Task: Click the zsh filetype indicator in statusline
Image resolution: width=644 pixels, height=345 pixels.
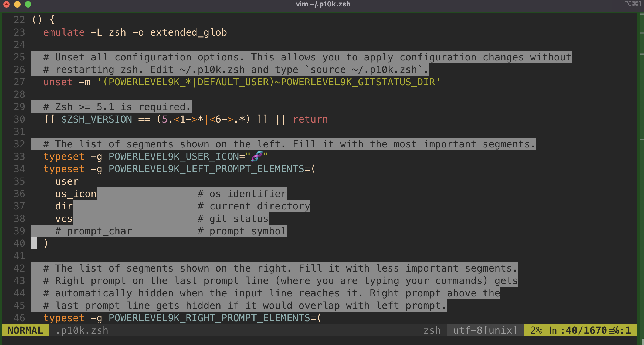Action: tap(432, 330)
